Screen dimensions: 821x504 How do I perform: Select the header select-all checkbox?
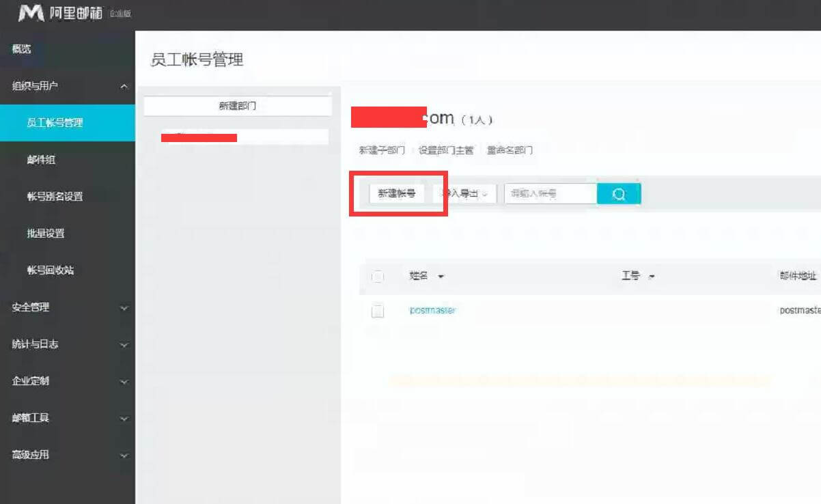click(378, 277)
